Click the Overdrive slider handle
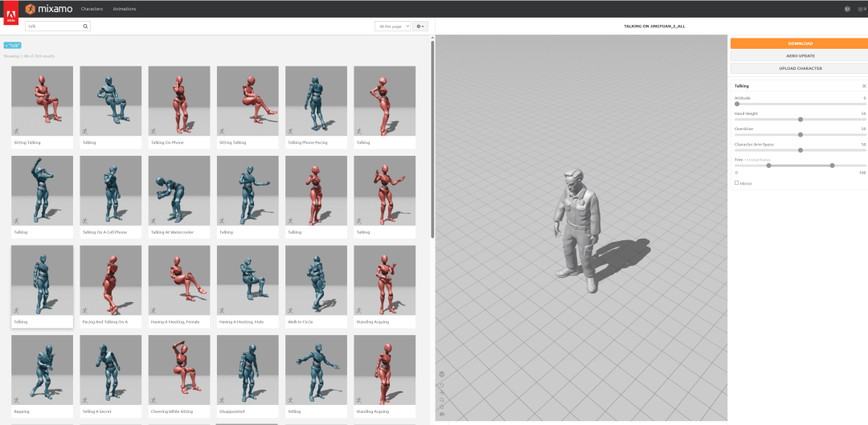 tap(800, 134)
